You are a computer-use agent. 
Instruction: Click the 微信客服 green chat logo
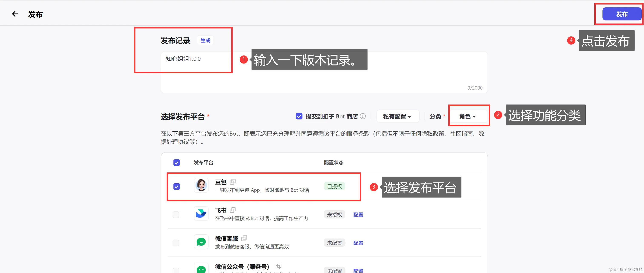(201, 242)
